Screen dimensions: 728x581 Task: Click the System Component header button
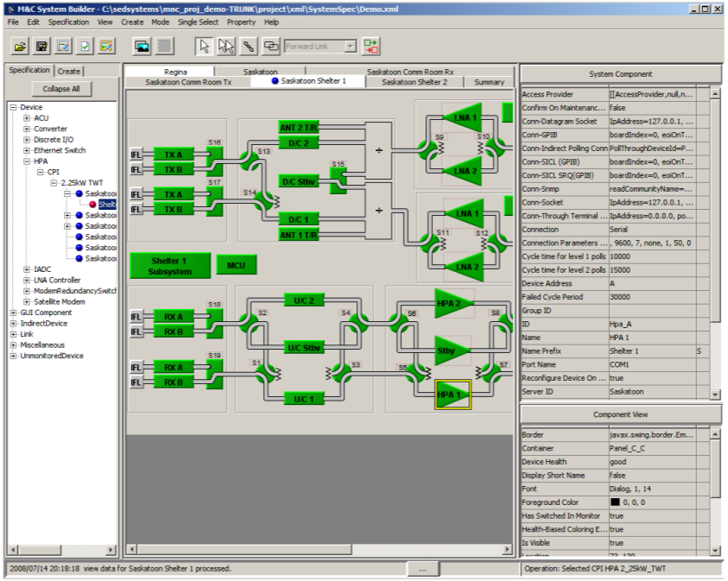point(621,74)
